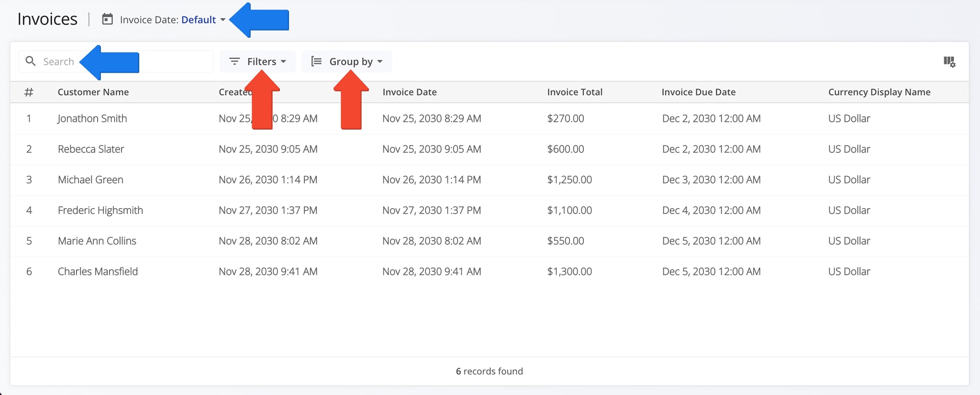
Task: Select customer Rebecca Slater
Action: pyautogui.click(x=91, y=149)
